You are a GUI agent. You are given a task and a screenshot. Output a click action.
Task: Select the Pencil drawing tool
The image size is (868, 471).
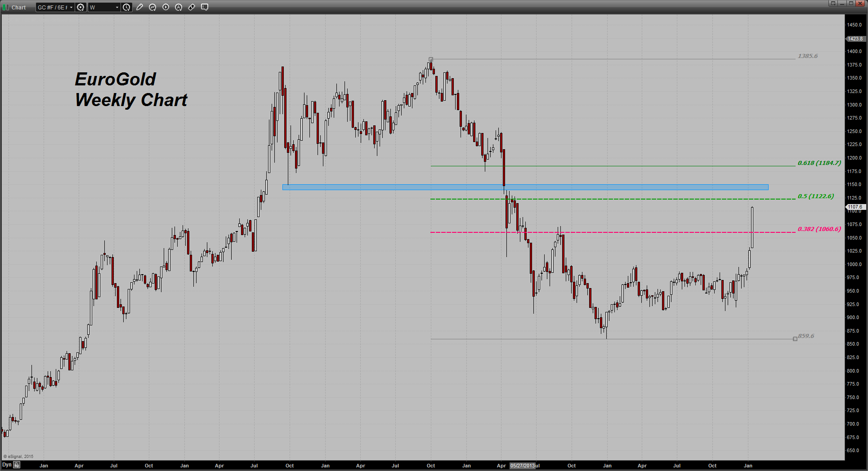(x=140, y=7)
